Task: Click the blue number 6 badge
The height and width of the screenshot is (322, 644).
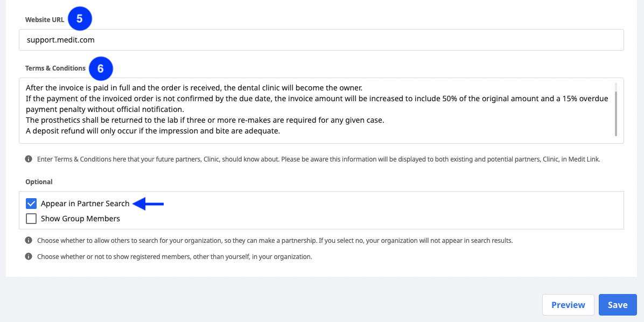Action: tap(100, 68)
